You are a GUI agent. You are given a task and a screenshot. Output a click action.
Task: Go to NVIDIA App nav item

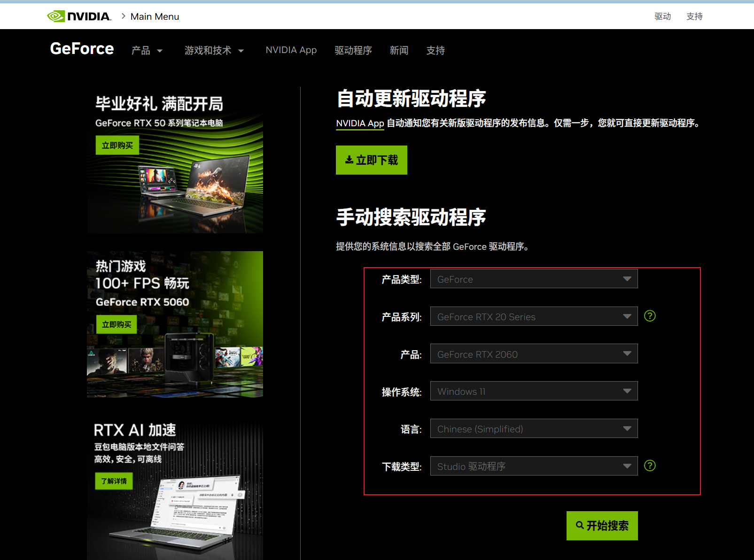[x=291, y=50]
